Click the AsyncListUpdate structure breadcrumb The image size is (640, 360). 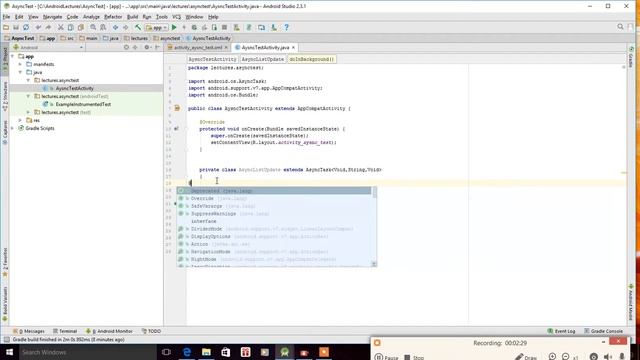[x=262, y=59]
